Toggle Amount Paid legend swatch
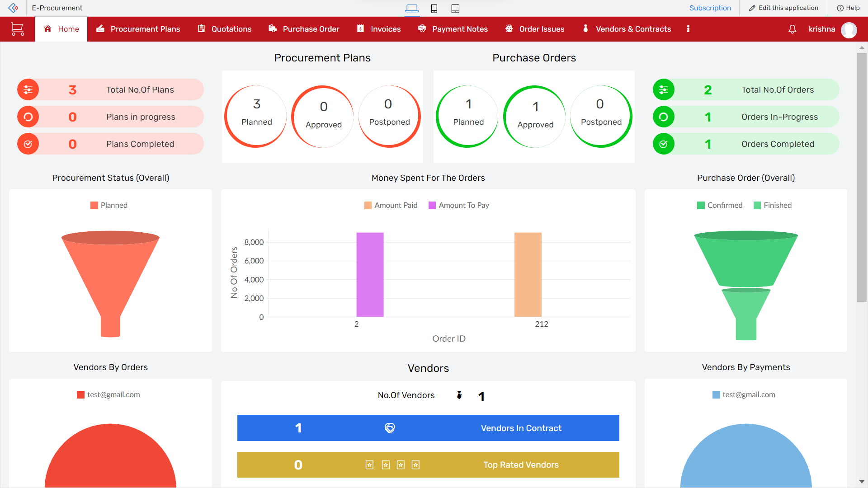 tap(368, 206)
